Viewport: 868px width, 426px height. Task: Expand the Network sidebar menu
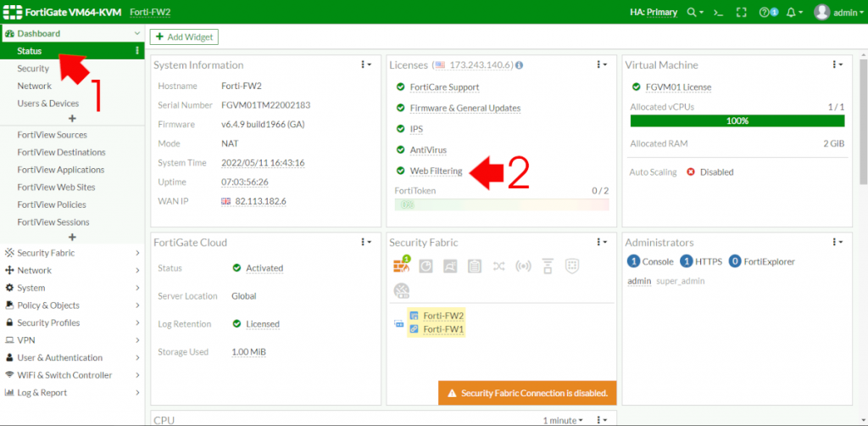click(x=72, y=271)
